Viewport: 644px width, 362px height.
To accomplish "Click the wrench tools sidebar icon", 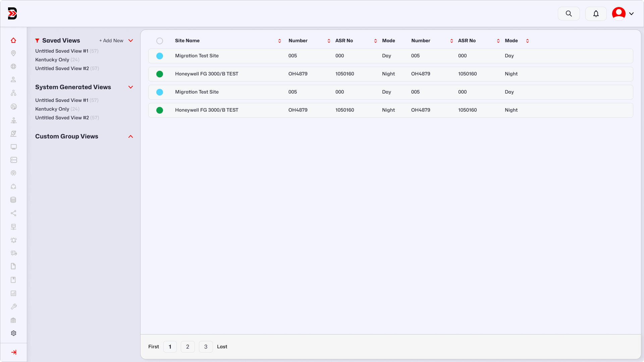I will tap(13, 307).
